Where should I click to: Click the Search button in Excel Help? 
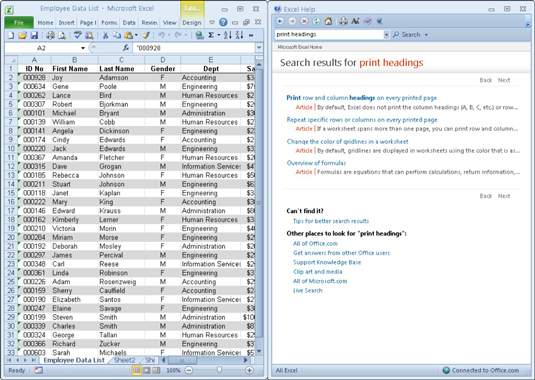click(x=406, y=34)
